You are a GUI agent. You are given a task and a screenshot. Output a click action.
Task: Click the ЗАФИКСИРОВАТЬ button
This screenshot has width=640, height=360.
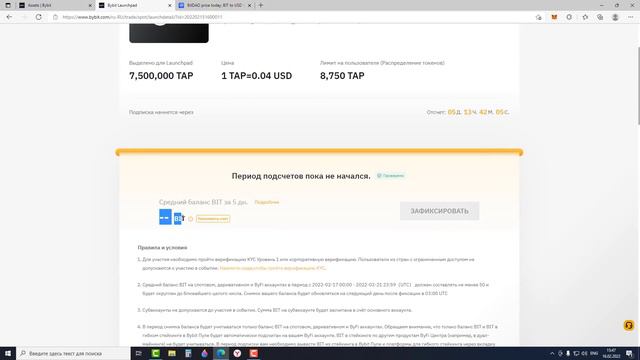[440, 211]
